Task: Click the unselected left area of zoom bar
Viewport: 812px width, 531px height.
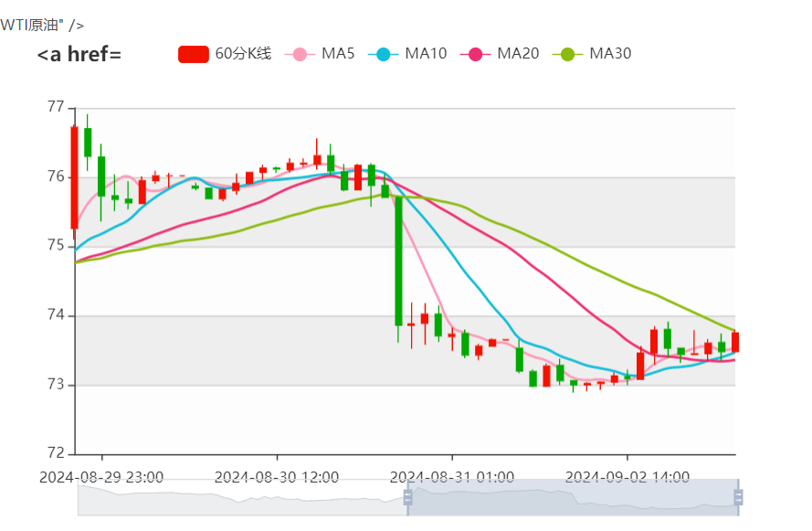Action: [x=242, y=497]
